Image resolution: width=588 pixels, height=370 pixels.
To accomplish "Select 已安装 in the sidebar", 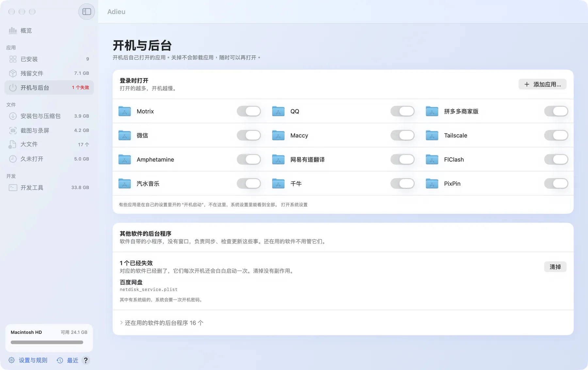I will tap(49, 59).
